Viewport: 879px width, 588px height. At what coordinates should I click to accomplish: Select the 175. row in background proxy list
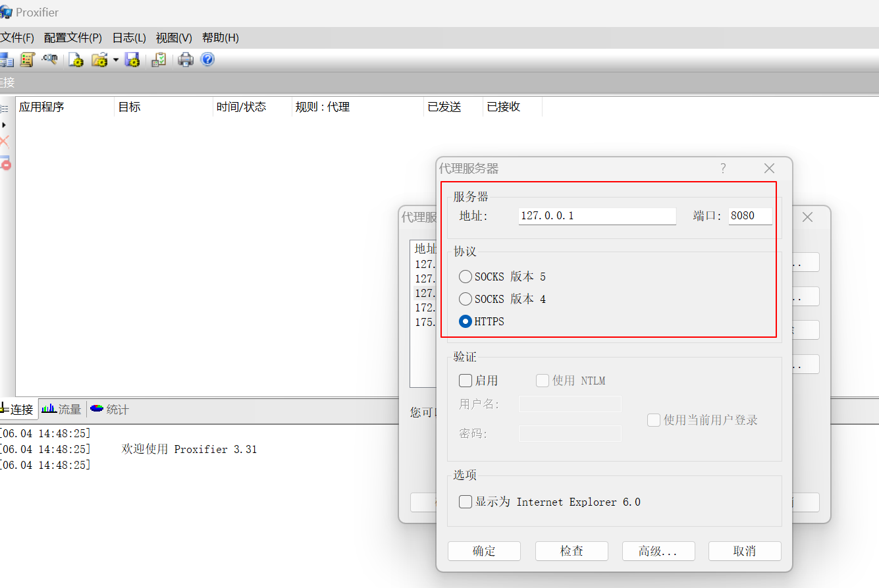coord(425,322)
